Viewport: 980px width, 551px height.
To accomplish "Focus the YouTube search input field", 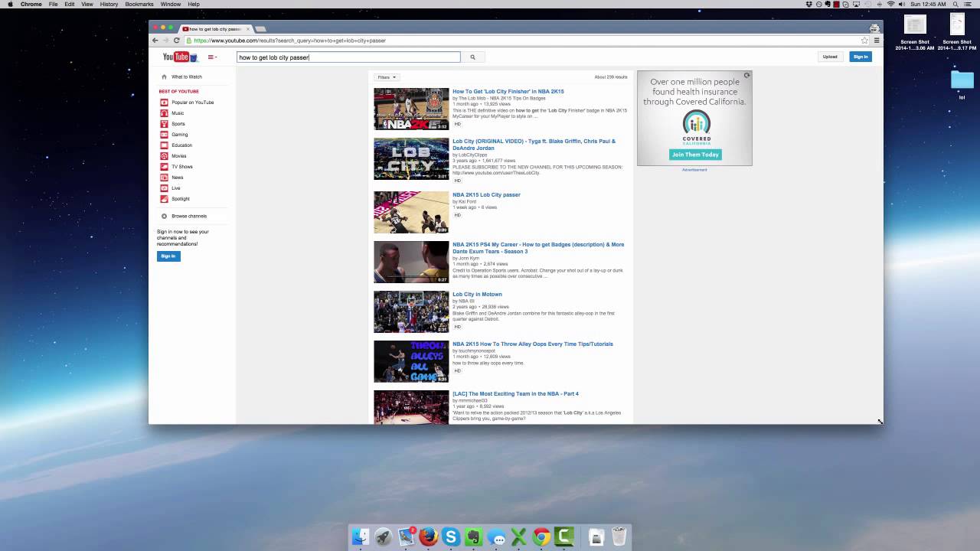I will click(x=348, y=57).
